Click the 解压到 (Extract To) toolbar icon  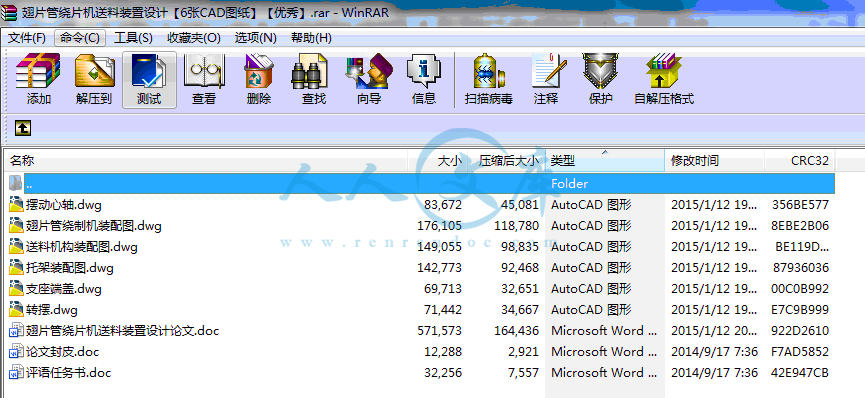point(94,80)
